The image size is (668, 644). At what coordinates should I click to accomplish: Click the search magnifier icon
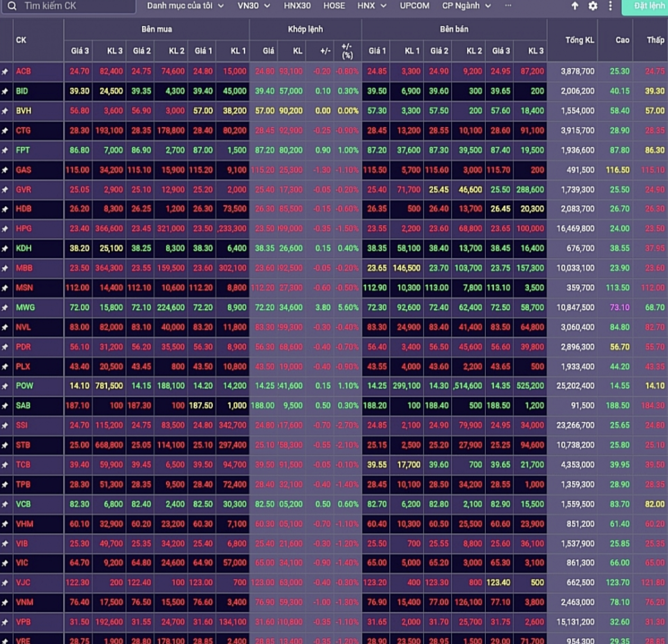pyautogui.click(x=12, y=6)
